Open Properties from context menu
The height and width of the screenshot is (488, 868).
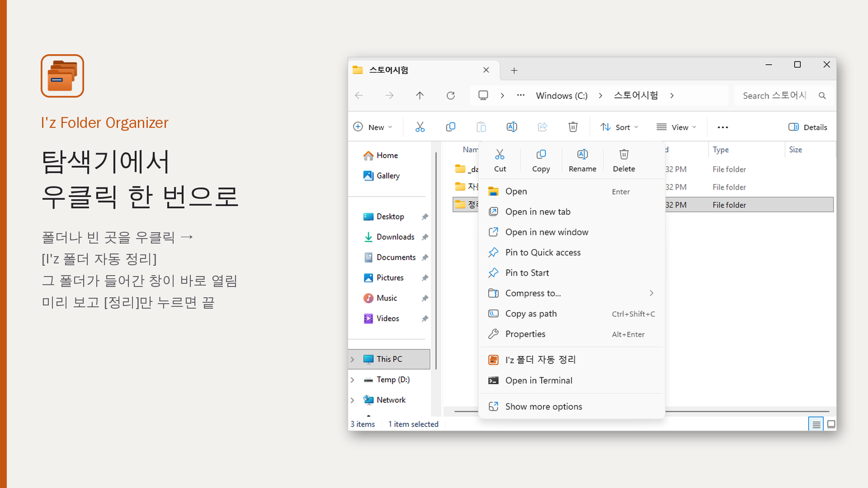(x=571, y=334)
